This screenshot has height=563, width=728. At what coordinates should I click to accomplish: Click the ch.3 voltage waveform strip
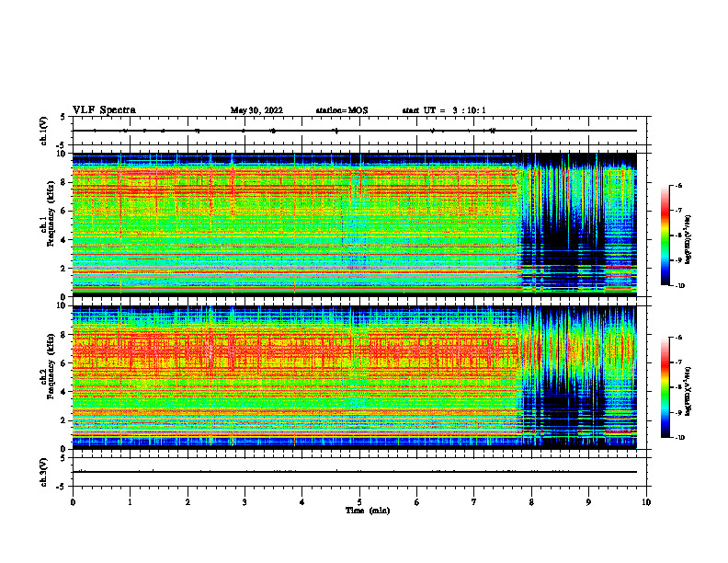tap(359, 472)
